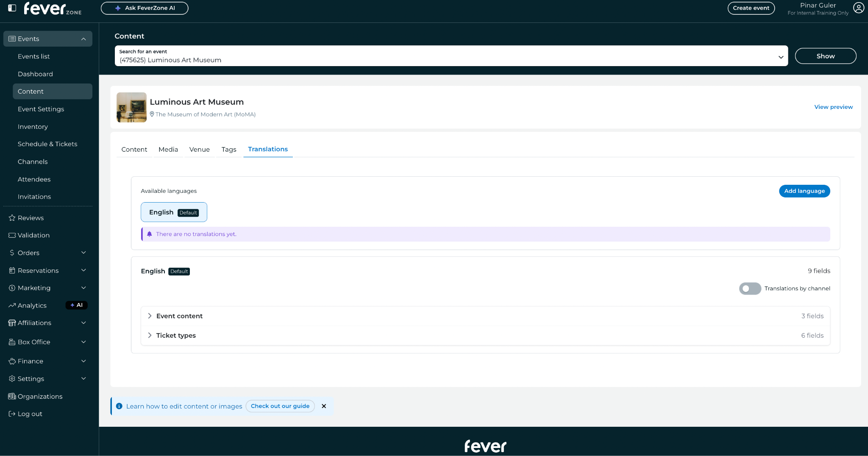Open the user profile avatar icon
Screen dimensions: 868x456
coord(859,8)
